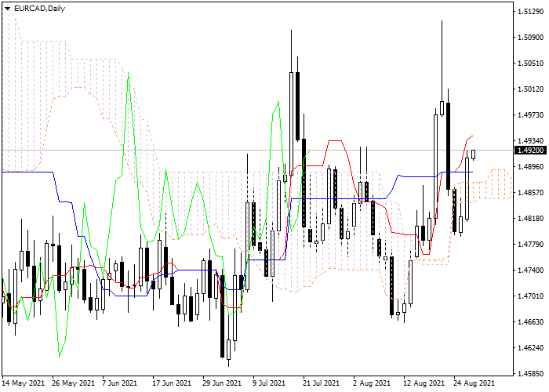Click price axis value 1.50900
This screenshot has width=549, height=392.
530,38
